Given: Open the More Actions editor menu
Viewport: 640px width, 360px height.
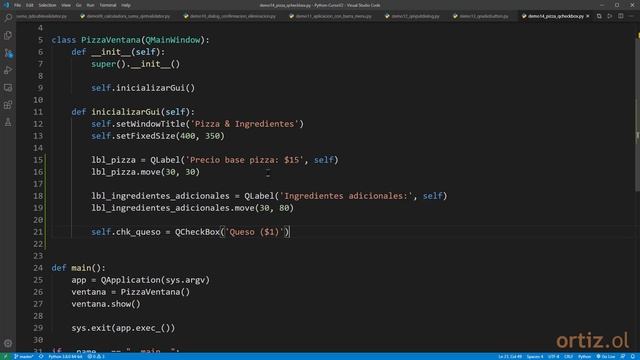Looking at the screenshot, I should pos(632,16).
